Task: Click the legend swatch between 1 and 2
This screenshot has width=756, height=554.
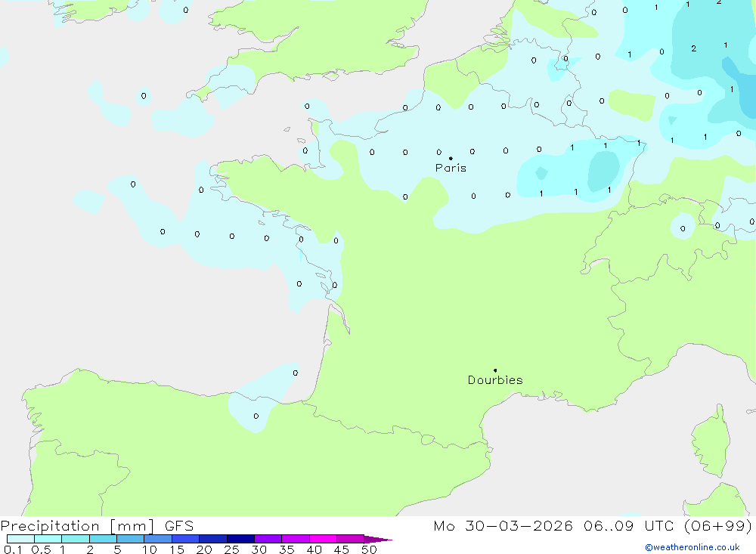Action: coord(76,539)
